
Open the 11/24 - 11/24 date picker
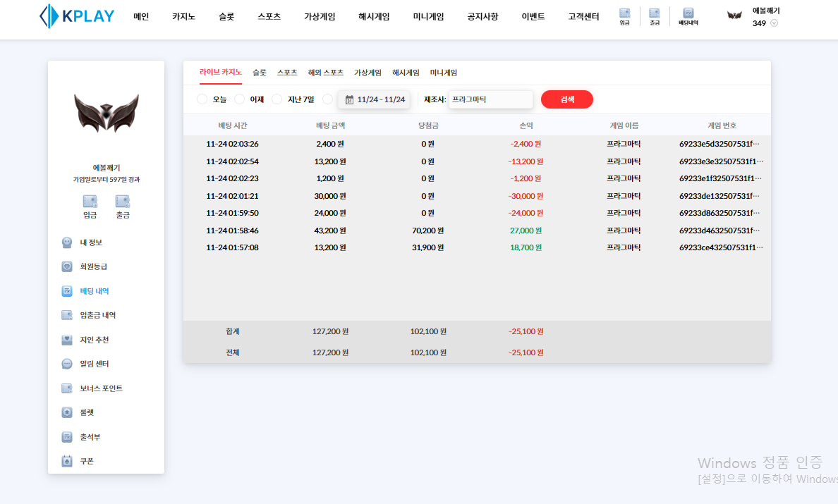point(375,99)
